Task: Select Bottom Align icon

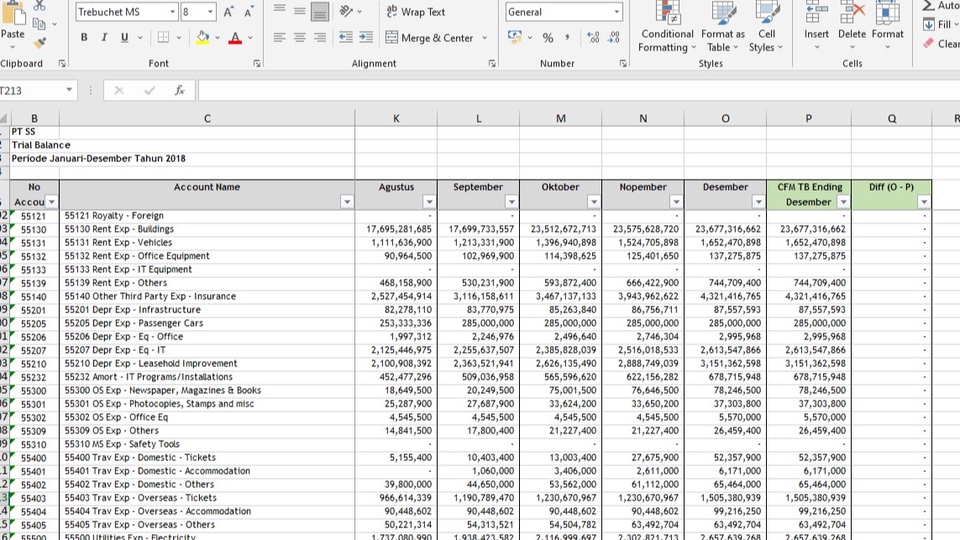Action: pyautogui.click(x=320, y=11)
